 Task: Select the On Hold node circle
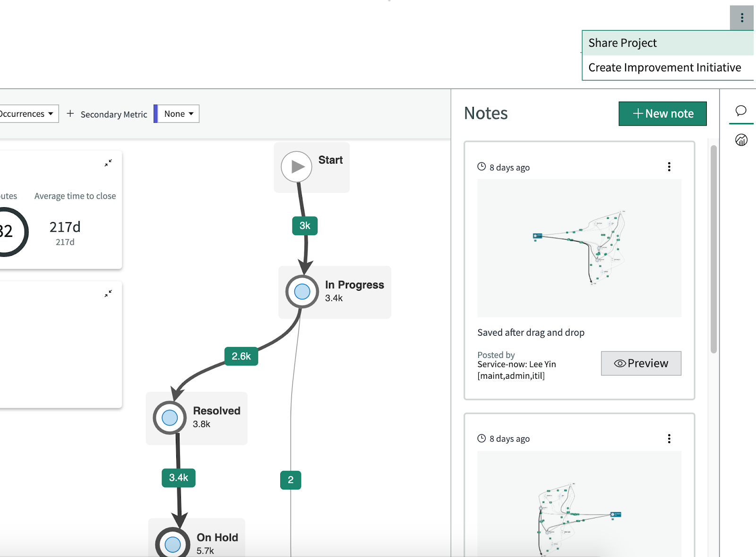point(172,544)
